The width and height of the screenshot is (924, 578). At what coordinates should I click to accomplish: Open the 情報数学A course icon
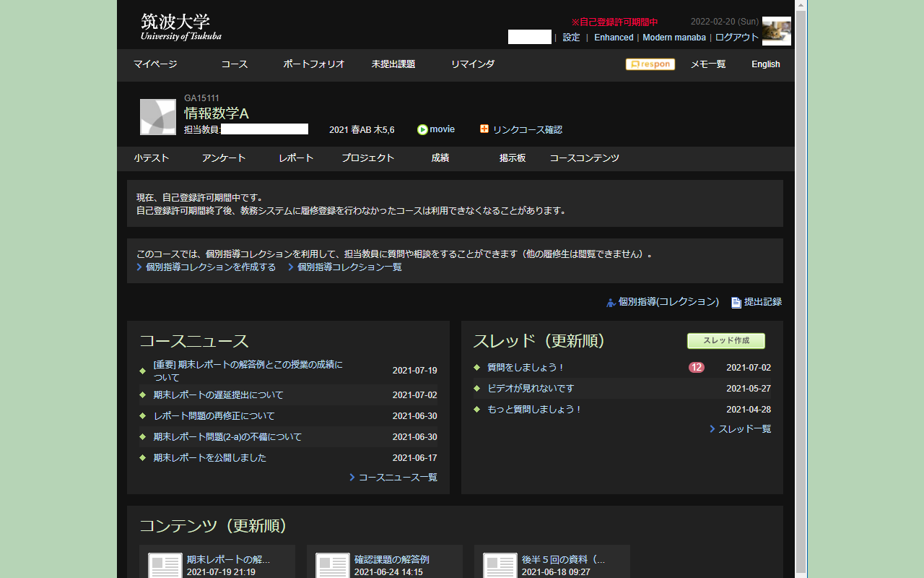click(x=157, y=116)
